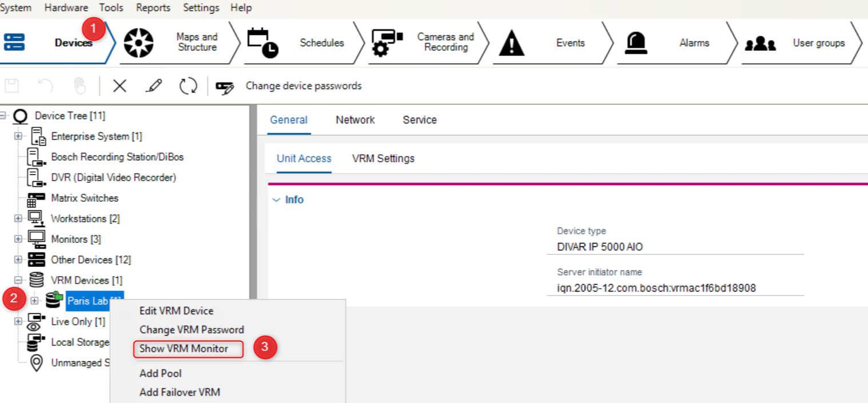
Task: Click the delete X icon in toolbar
Action: 119,86
